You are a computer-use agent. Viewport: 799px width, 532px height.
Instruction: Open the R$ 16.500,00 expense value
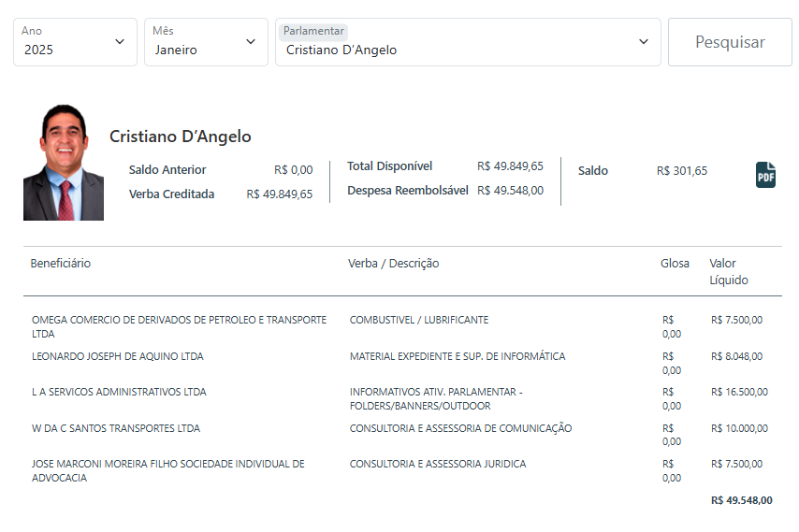pyautogui.click(x=739, y=392)
